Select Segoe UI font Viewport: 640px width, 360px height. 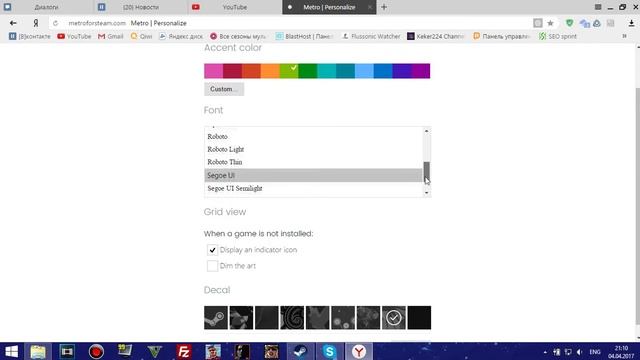[x=313, y=175]
